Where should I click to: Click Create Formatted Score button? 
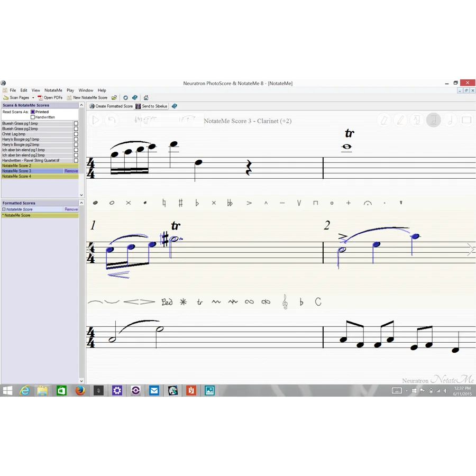(x=111, y=106)
